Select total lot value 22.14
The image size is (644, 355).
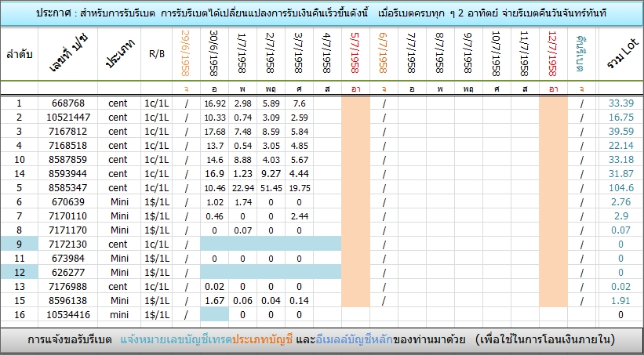point(621,145)
